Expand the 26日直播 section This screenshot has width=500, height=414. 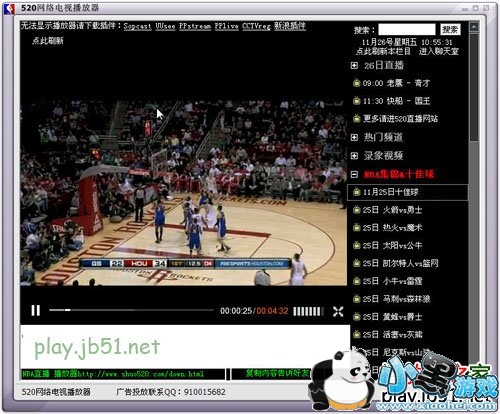(x=354, y=65)
